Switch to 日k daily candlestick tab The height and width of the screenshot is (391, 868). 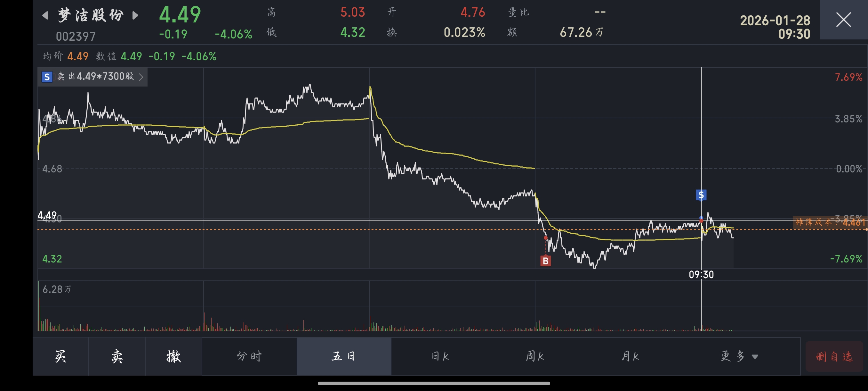pos(440,356)
